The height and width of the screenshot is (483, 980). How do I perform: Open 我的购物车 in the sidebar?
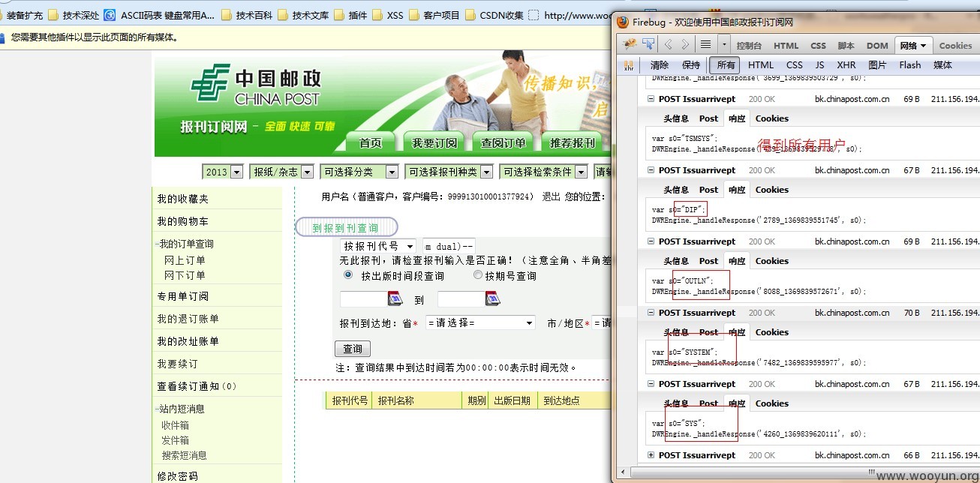click(x=182, y=221)
